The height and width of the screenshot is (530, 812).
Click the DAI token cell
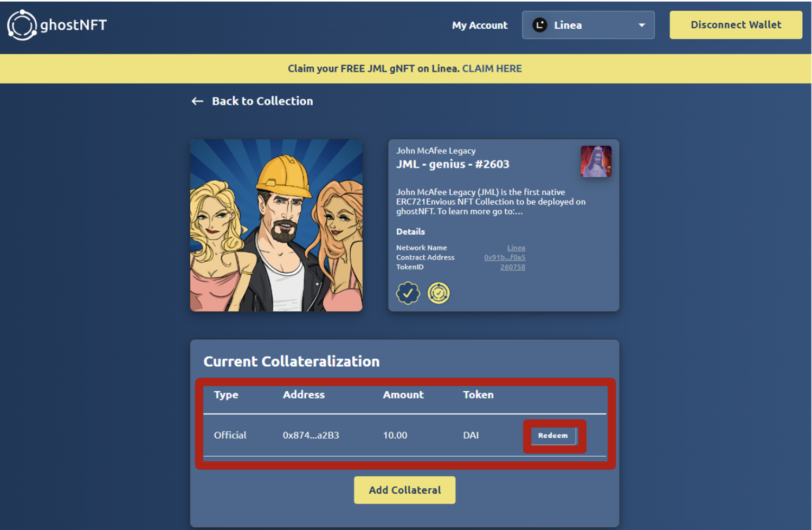click(x=471, y=435)
